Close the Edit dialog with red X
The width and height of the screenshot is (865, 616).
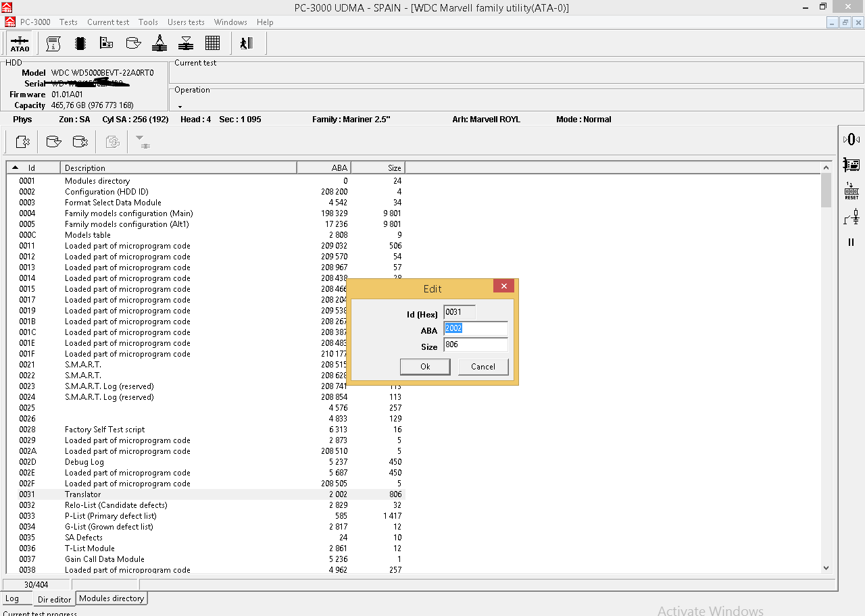[x=503, y=286]
